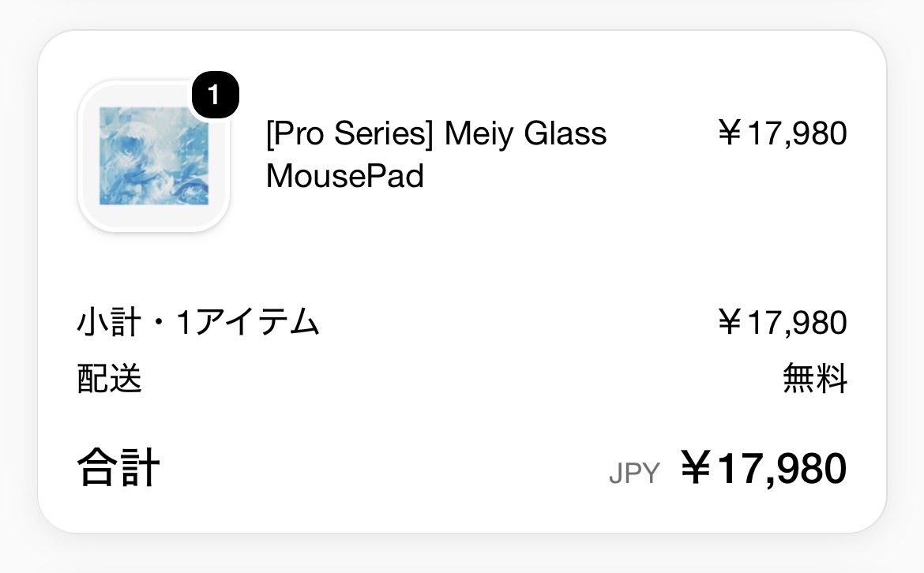Image resolution: width=924 pixels, height=573 pixels.
Task: Click the 無料 free shipping value
Action: 815,378
